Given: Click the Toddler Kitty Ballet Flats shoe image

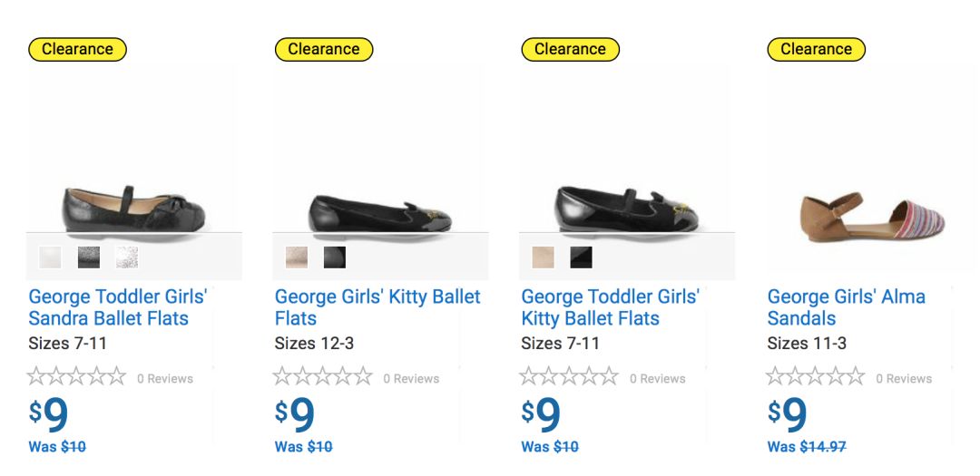Looking at the screenshot, I should coord(627,209).
